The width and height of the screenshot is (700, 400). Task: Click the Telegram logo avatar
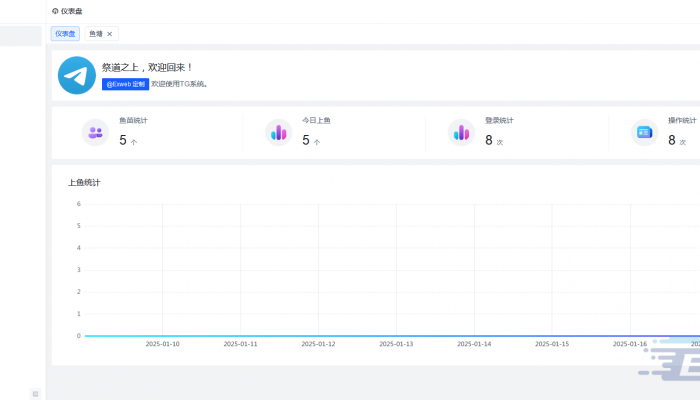(77, 75)
